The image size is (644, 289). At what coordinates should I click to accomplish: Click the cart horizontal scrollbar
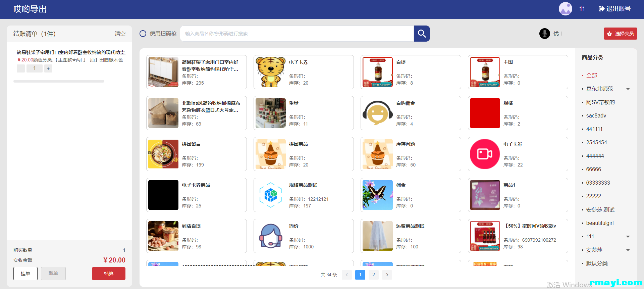[59, 81]
